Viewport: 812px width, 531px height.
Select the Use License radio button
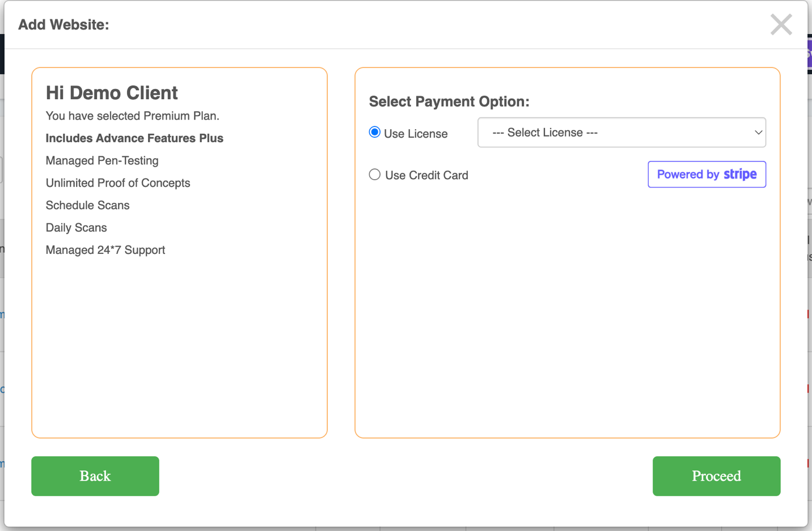[x=375, y=133]
